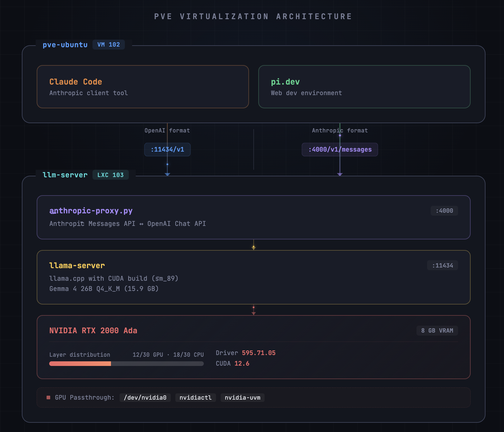Click the red square GPU Passthrough indicator

tap(48, 397)
